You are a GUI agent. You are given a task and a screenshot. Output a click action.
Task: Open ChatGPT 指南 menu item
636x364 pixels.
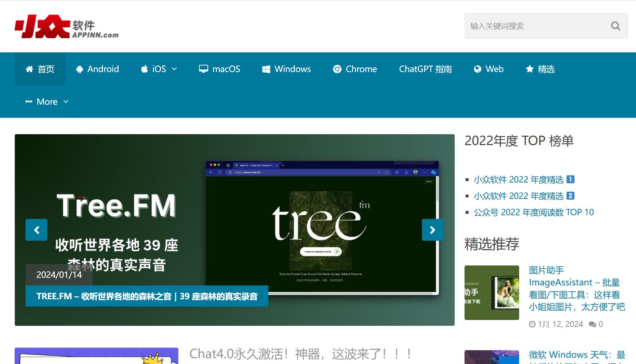pos(425,69)
